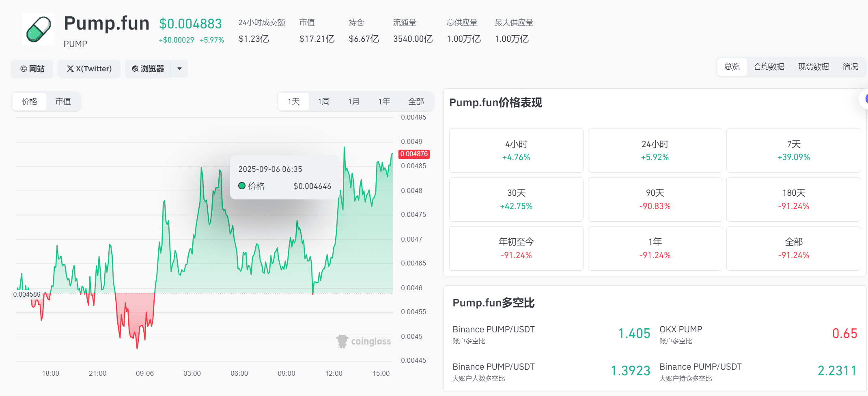868x396 pixels.
Task: Select the 价格 chart toggle
Action: 30,101
